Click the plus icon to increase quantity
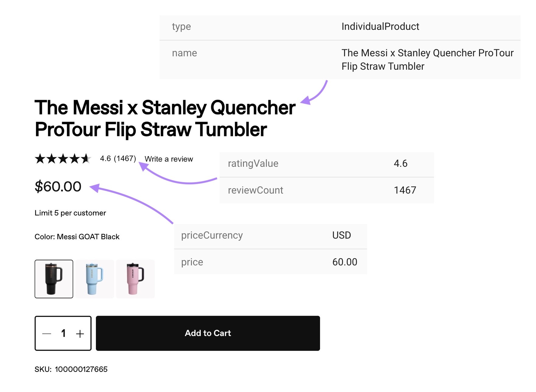The width and height of the screenshot is (536, 392). [80, 333]
